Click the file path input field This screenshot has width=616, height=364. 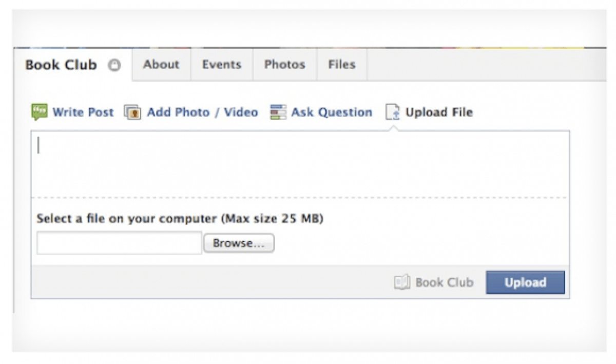pos(119,244)
